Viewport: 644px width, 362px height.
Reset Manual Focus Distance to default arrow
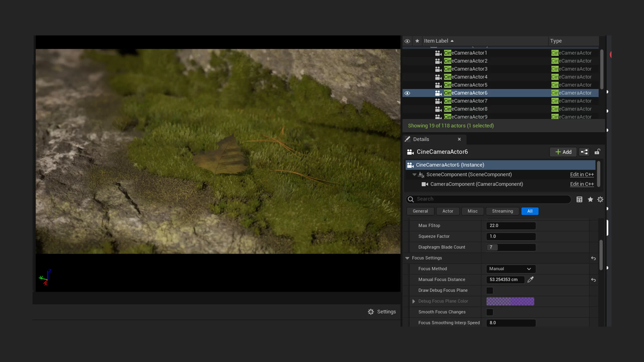point(593,280)
